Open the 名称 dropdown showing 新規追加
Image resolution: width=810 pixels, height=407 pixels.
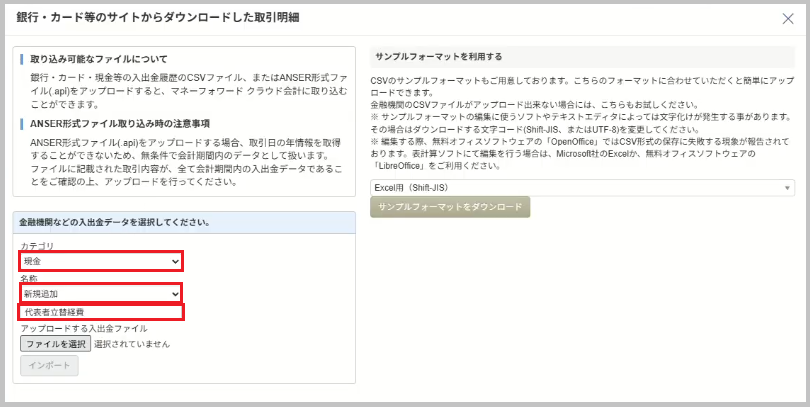(x=101, y=293)
